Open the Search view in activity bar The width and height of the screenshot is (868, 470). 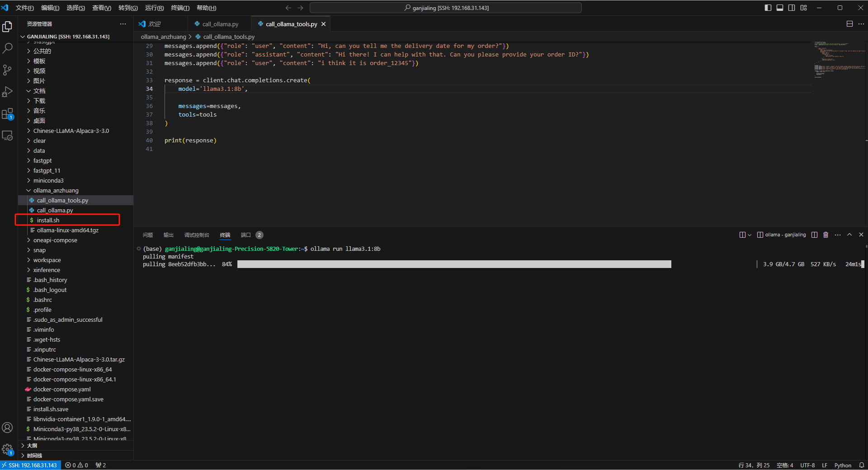click(7, 48)
